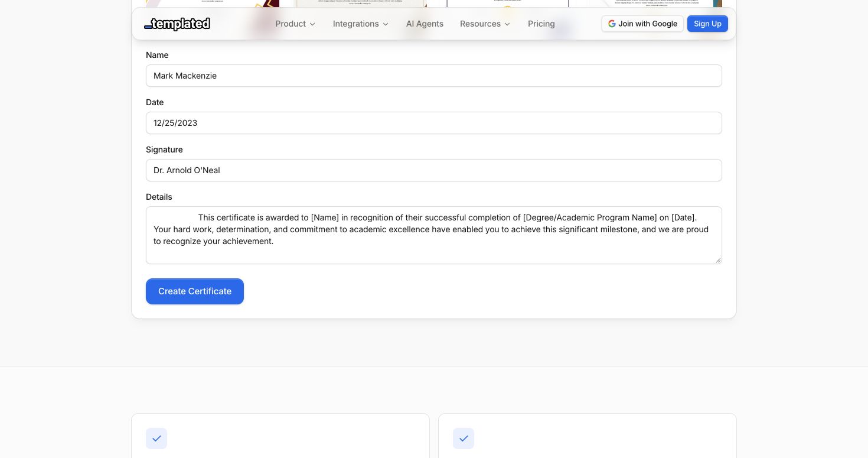Click the checkmark icon in right card
This screenshot has width=868, height=458.
click(464, 438)
